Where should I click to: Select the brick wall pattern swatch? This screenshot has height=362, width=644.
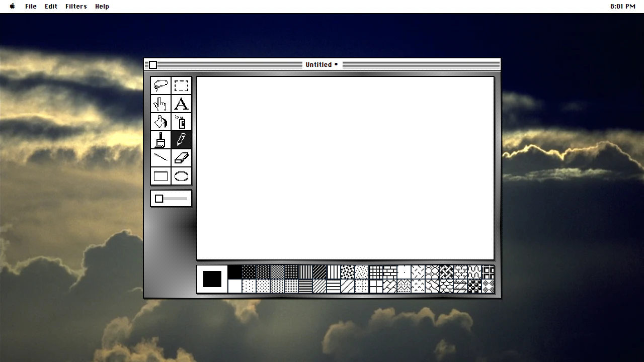click(x=390, y=273)
